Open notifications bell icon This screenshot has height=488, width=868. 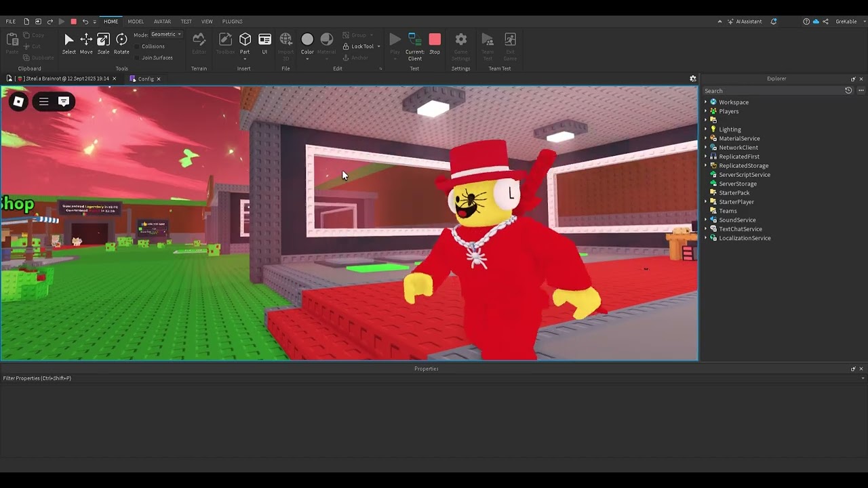click(x=774, y=21)
